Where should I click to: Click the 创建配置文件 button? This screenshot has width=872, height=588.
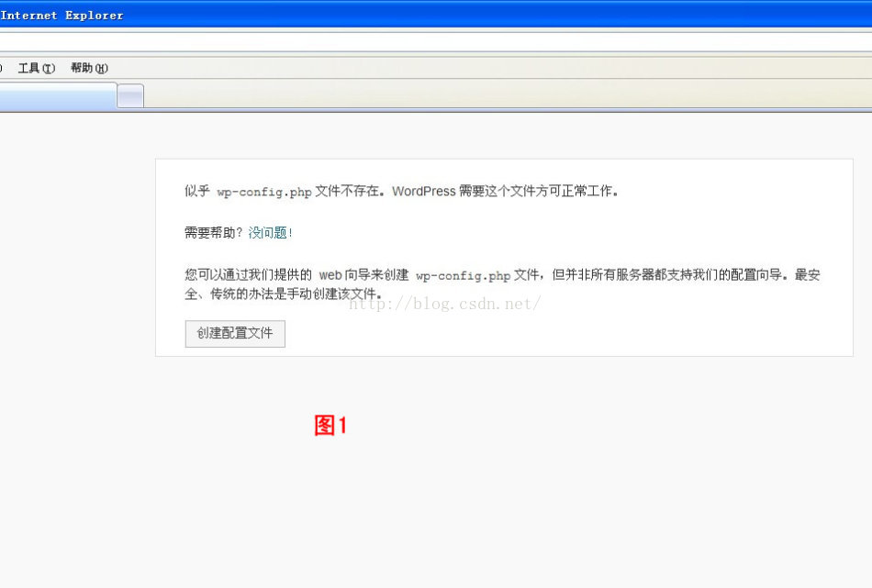(235, 334)
